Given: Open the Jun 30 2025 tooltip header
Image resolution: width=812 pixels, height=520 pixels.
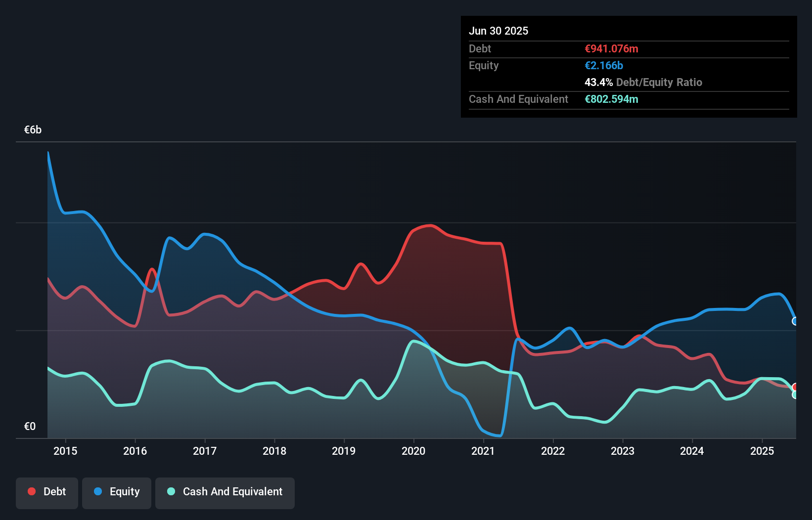Looking at the screenshot, I should click(499, 31).
